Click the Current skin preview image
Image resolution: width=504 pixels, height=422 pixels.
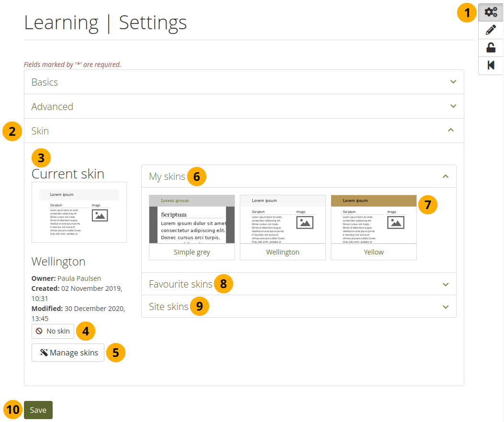79,212
